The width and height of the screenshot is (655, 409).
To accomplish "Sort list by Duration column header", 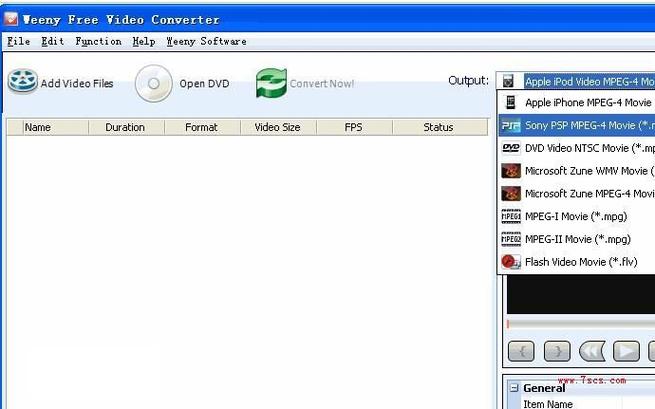I will [x=126, y=127].
